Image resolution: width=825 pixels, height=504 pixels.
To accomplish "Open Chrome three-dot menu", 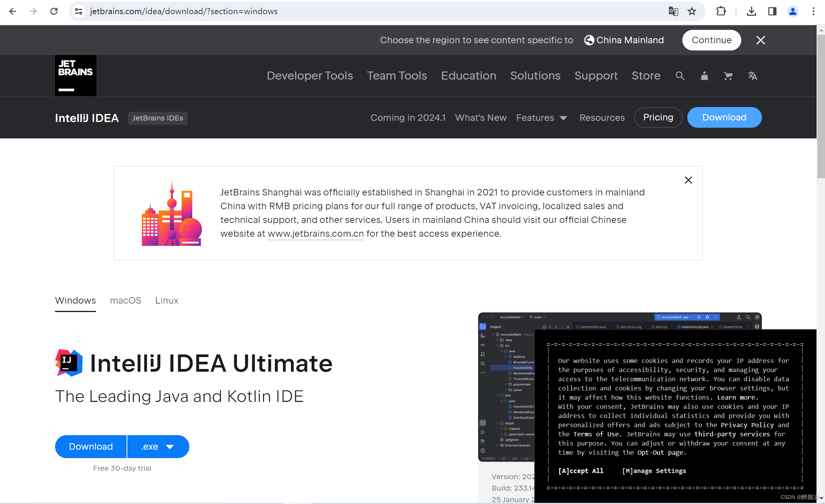I will (x=814, y=11).
